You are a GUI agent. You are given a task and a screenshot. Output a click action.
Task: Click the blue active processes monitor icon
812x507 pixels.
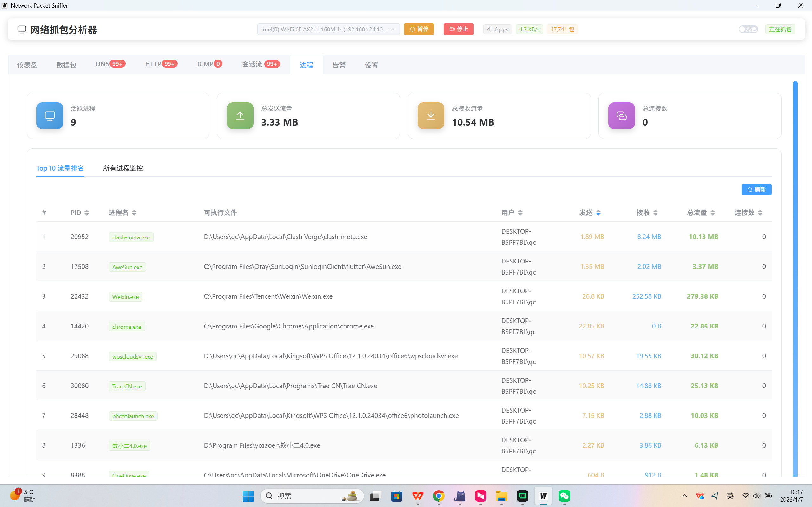[x=50, y=116]
